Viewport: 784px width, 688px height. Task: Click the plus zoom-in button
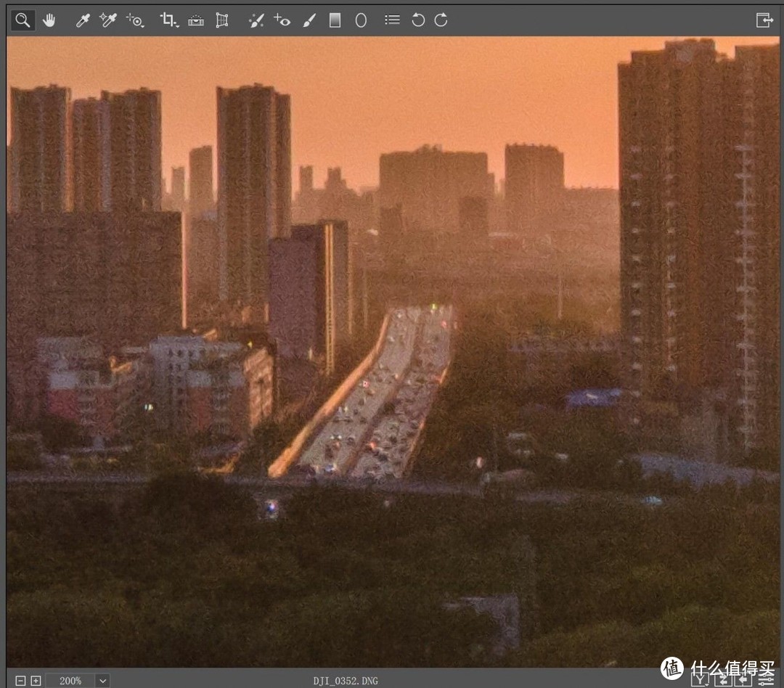[x=36, y=681]
